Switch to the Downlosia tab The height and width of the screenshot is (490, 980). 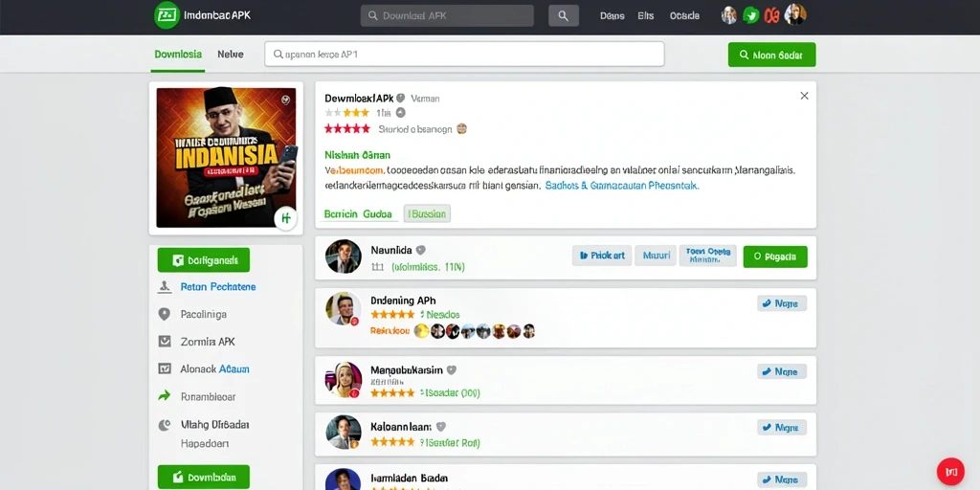point(178,55)
